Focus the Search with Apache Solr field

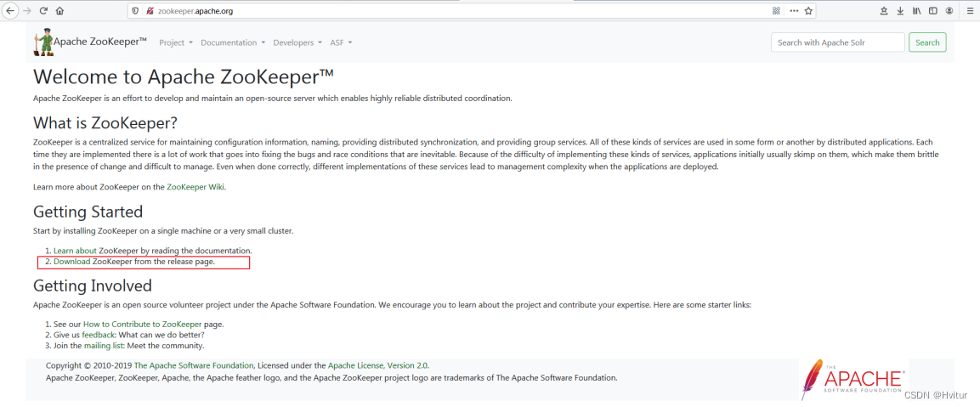(837, 42)
